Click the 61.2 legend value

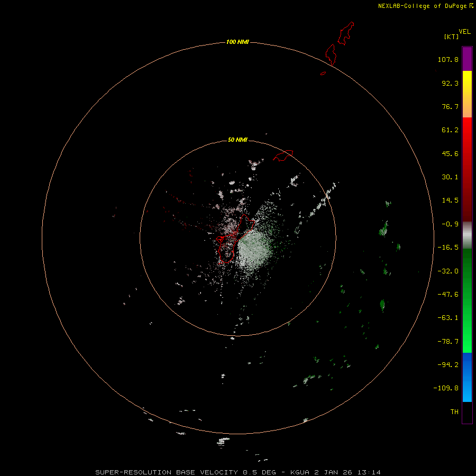pyautogui.click(x=450, y=130)
